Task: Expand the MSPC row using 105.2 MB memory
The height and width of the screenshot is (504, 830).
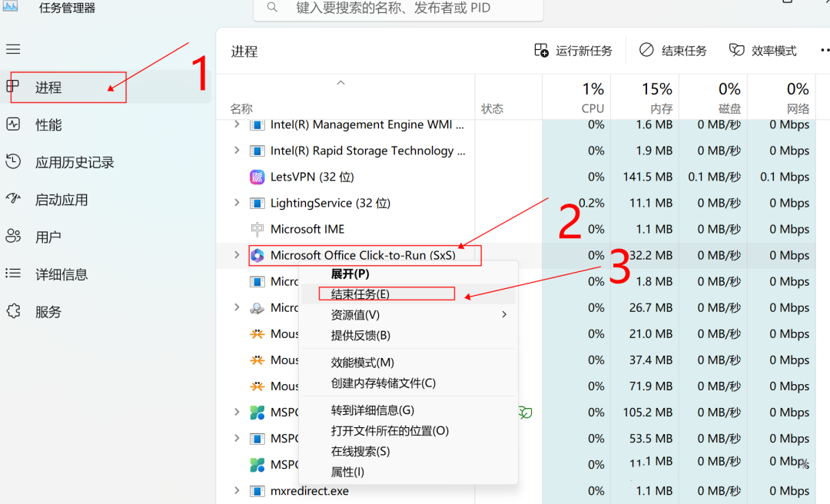Action: (237, 412)
